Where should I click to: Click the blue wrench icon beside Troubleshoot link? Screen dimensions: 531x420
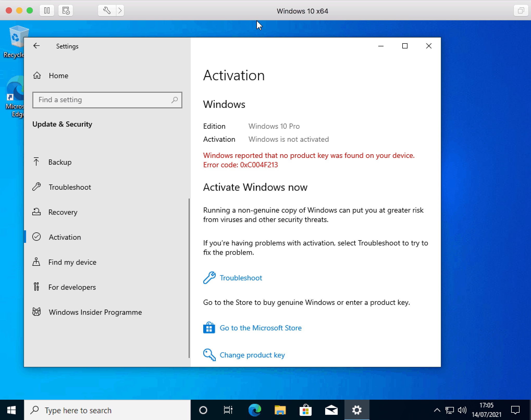pyautogui.click(x=209, y=278)
